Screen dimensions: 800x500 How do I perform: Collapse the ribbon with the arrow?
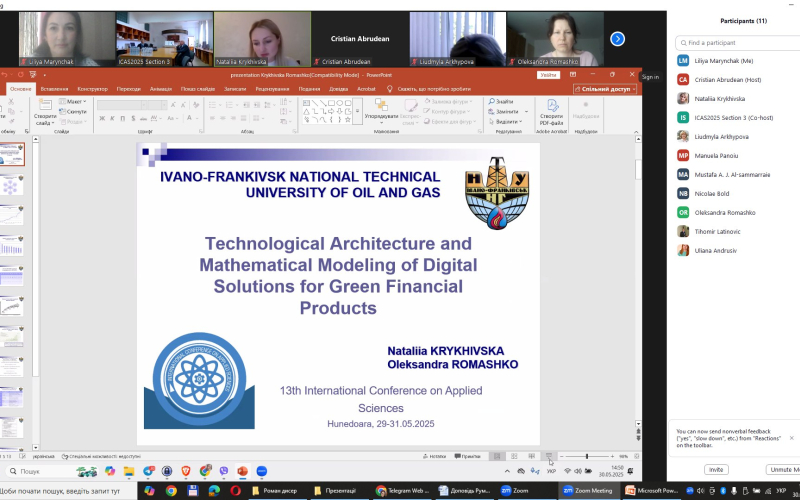[636, 132]
